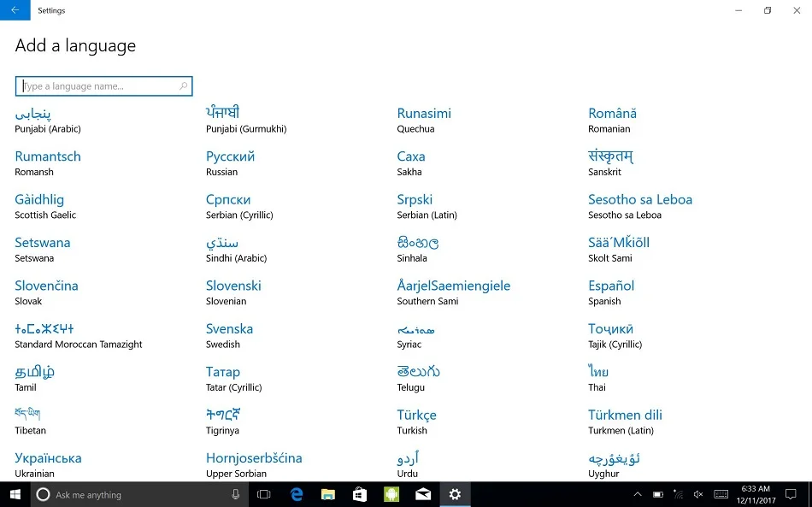Select Tajik (Cyrillic)
Viewport: 812px width, 507px height.
(615, 335)
